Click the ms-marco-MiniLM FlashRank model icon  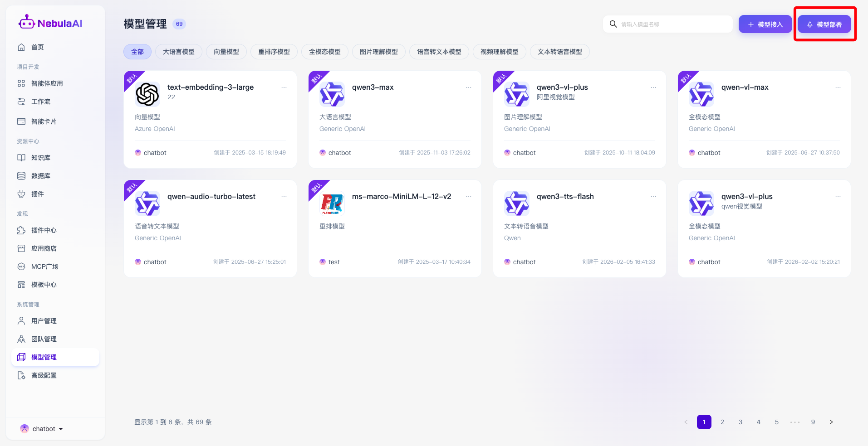coord(332,204)
